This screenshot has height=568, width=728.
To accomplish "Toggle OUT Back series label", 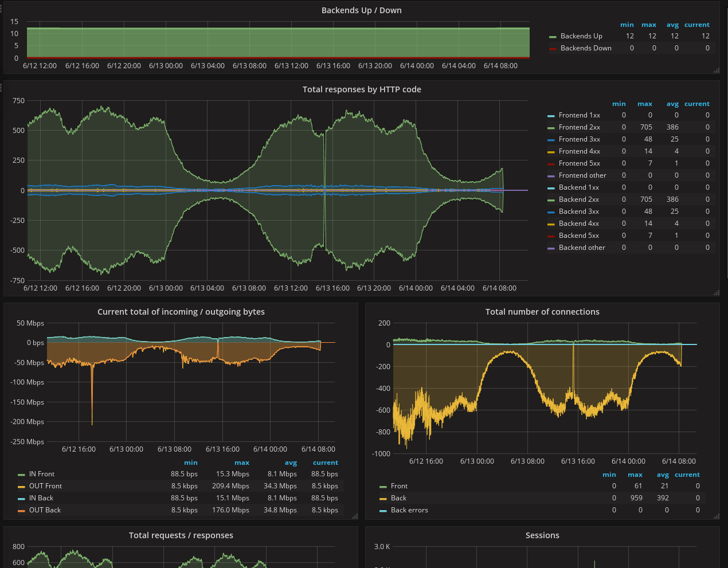I will (x=45, y=510).
